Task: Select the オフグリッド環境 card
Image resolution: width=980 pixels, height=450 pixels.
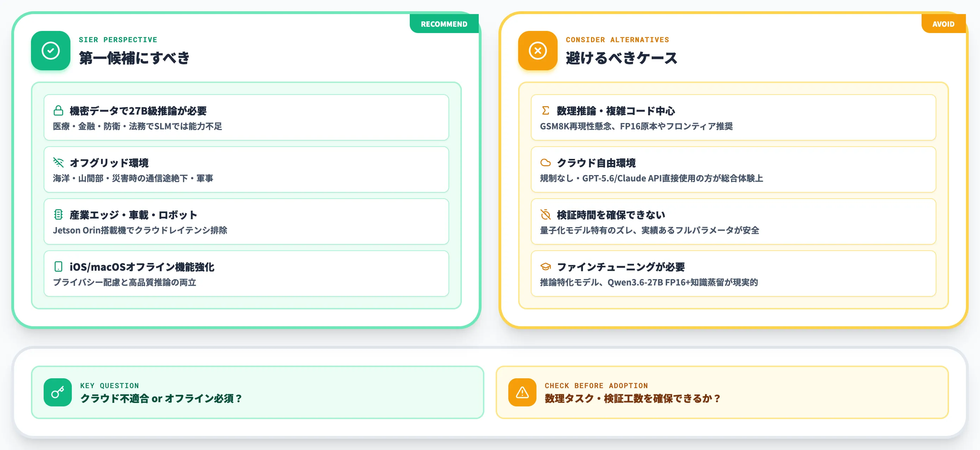Action: click(x=246, y=169)
